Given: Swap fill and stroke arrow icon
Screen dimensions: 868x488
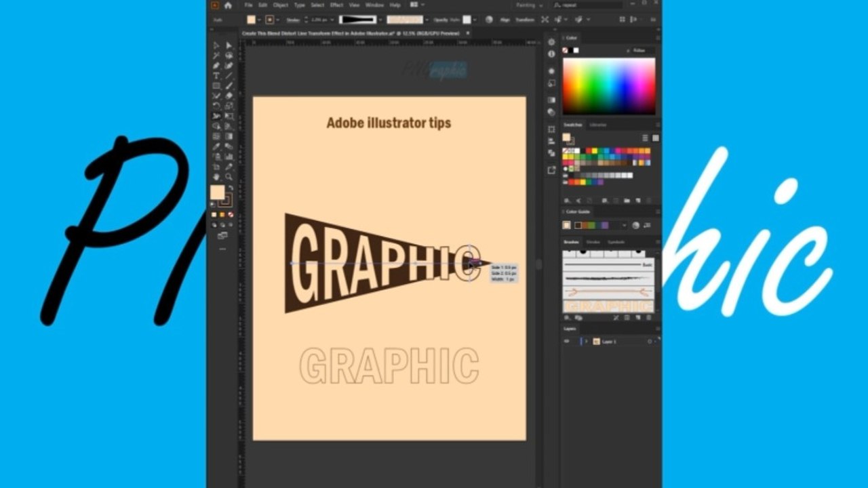Looking at the screenshot, I should point(231,188).
